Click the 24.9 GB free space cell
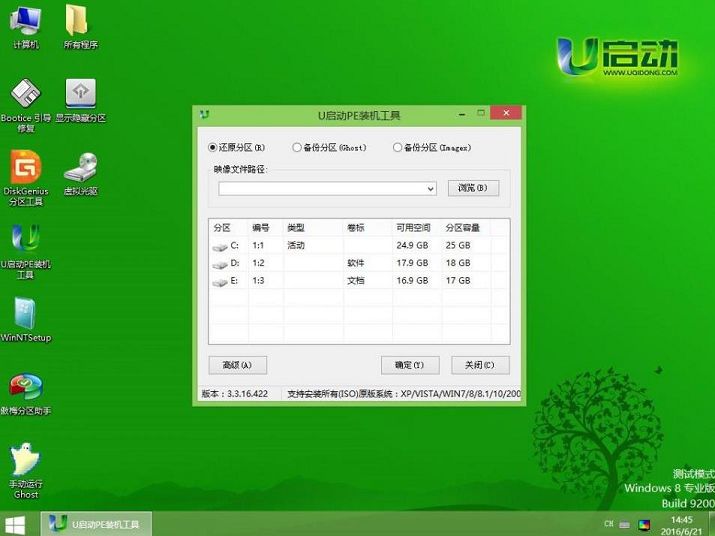Viewport: 715px width, 536px height. tap(412, 245)
